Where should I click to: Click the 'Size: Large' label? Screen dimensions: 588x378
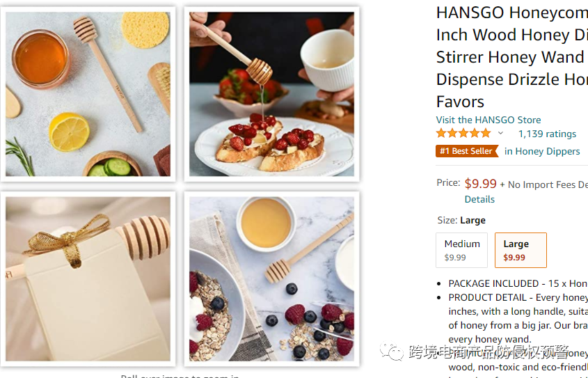(461, 220)
